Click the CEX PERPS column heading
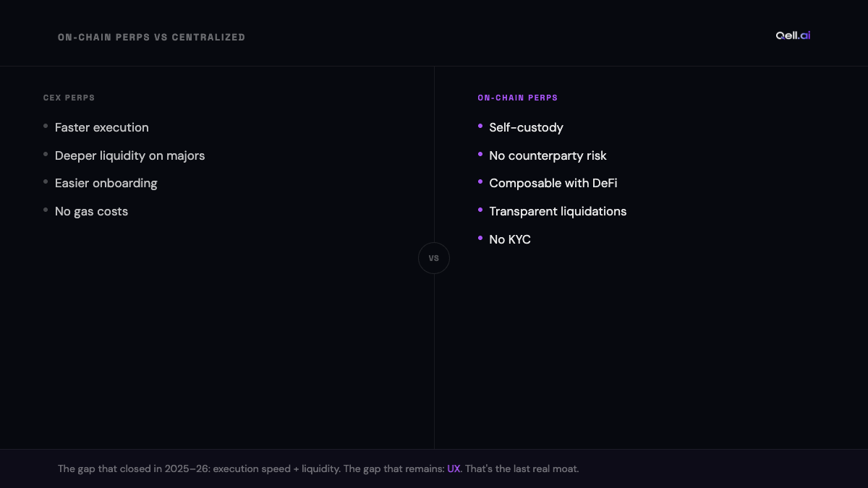The image size is (868, 488). coord(69,98)
